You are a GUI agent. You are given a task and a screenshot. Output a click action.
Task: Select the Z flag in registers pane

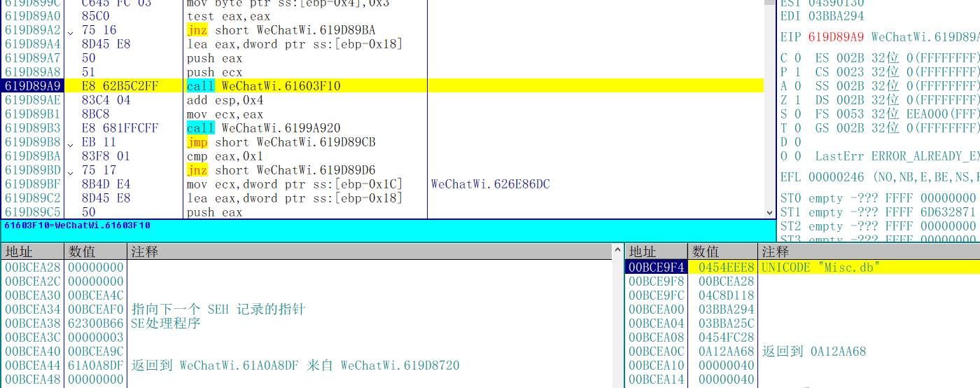point(790,100)
